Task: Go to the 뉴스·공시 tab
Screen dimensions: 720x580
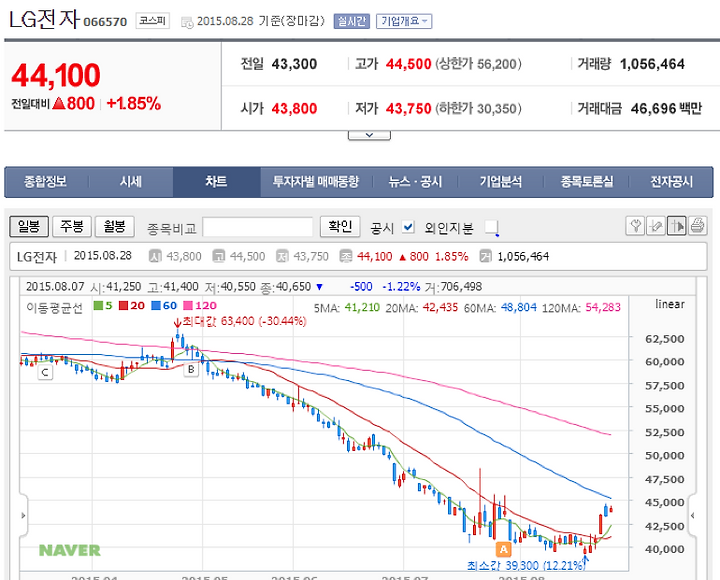Action: pos(415,182)
